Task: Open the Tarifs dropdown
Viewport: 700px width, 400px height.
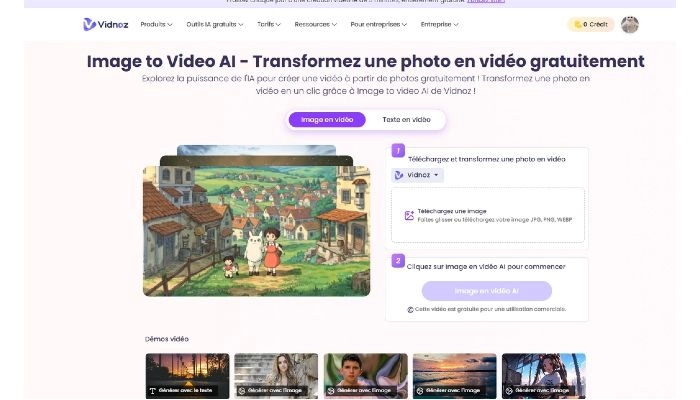Action: point(269,24)
